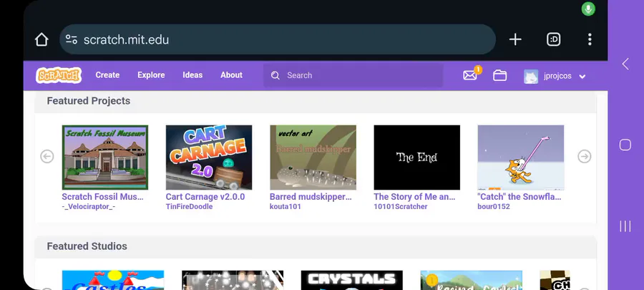This screenshot has height=290, width=644.
Task: Open the Ideas menu item
Action: (192, 75)
